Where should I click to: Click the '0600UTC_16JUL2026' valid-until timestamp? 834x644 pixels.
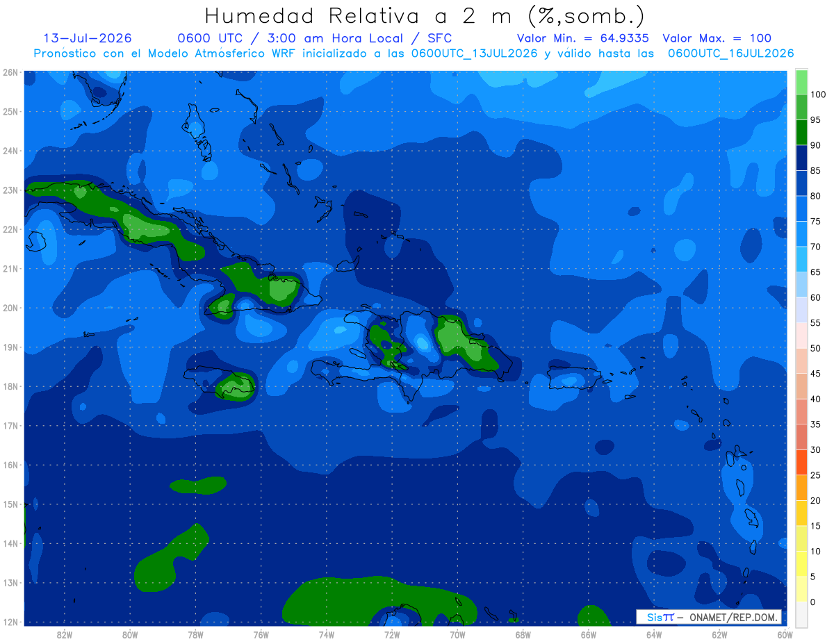731,53
